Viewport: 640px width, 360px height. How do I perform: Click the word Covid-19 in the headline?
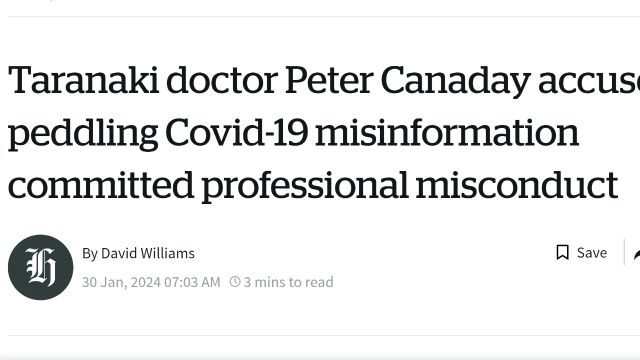(x=236, y=132)
